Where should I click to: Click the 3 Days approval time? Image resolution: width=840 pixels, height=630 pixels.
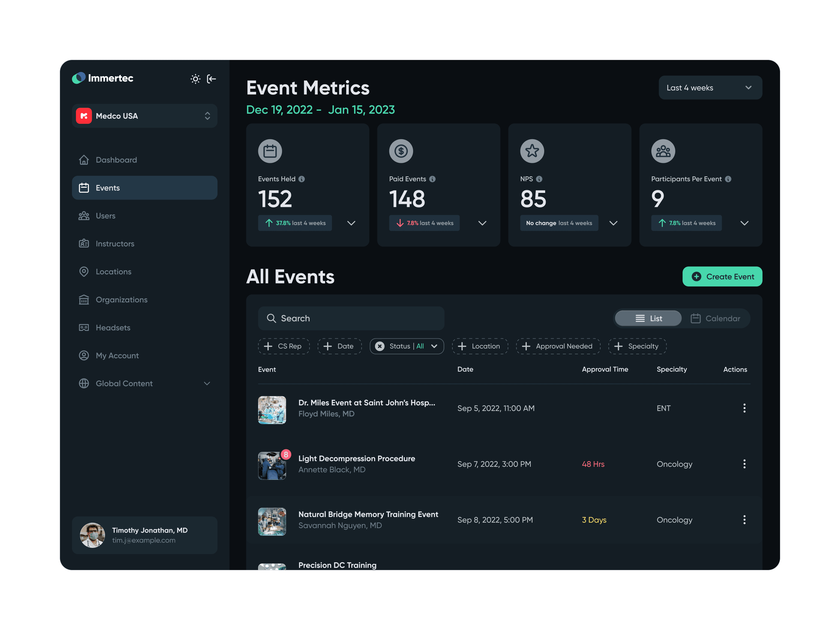click(x=594, y=520)
